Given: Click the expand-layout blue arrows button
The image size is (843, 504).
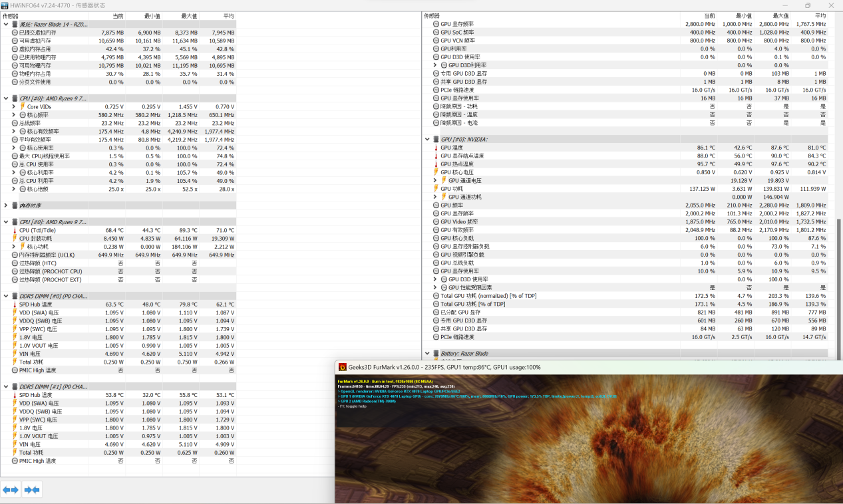Looking at the screenshot, I should click(x=11, y=490).
